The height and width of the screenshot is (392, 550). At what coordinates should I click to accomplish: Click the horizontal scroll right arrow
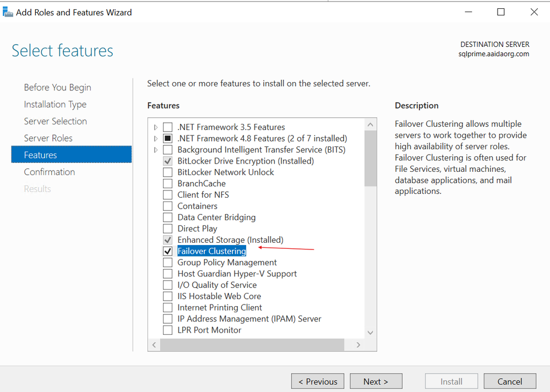click(x=358, y=345)
